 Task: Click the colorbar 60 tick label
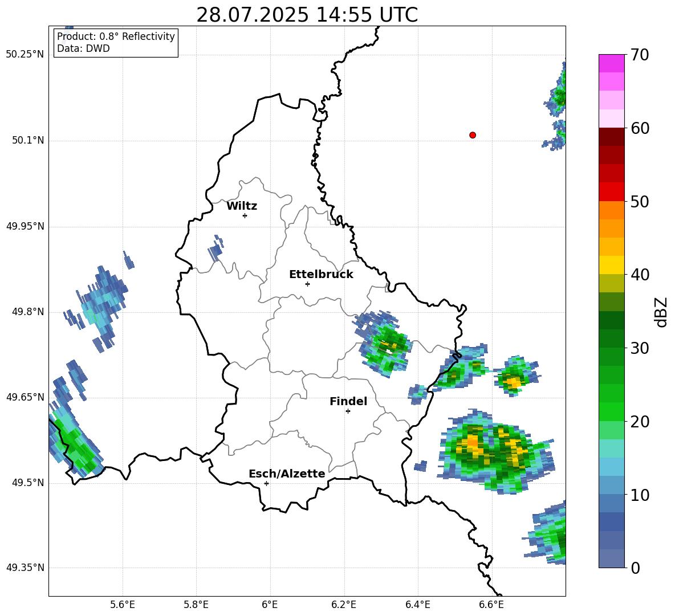pos(640,128)
